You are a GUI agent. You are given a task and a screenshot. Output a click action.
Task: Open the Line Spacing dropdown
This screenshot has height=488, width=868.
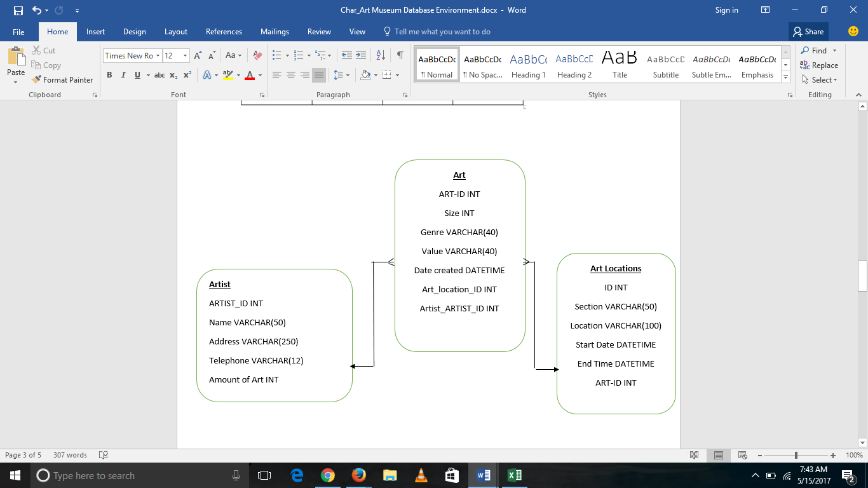click(x=341, y=75)
